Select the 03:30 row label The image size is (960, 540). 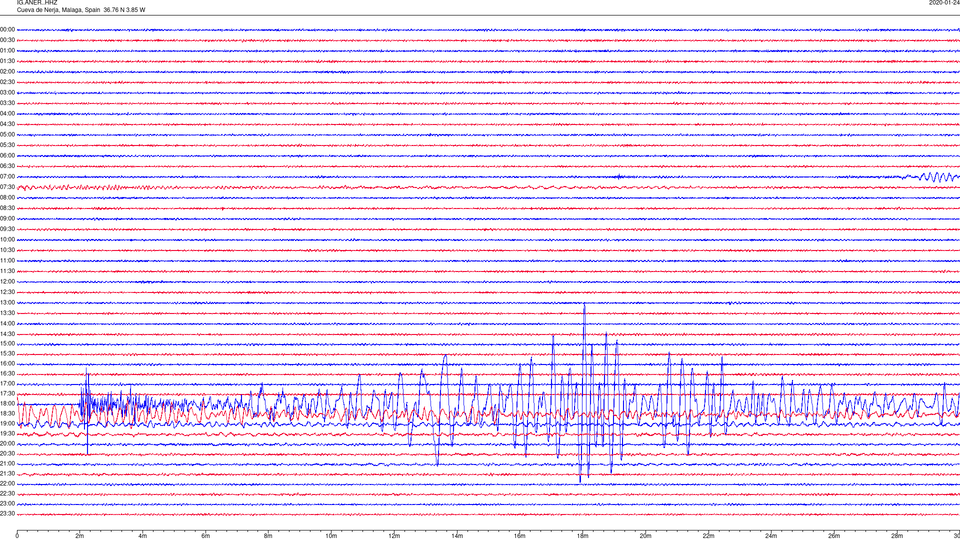coord(7,103)
